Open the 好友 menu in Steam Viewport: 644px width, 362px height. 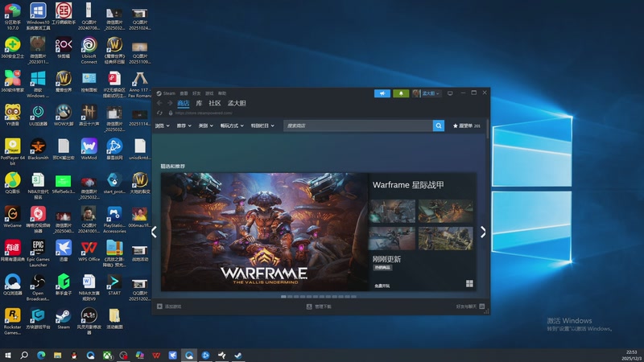point(196,93)
